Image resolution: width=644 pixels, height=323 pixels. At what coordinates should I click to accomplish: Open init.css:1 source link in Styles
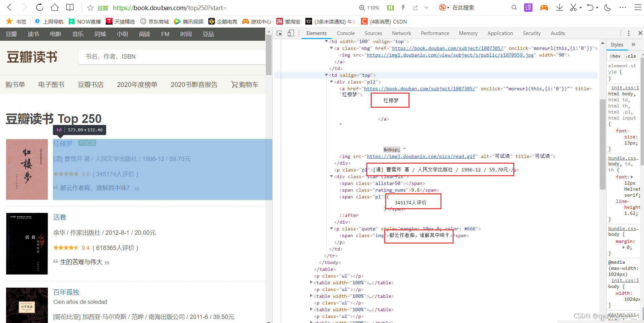(625, 88)
